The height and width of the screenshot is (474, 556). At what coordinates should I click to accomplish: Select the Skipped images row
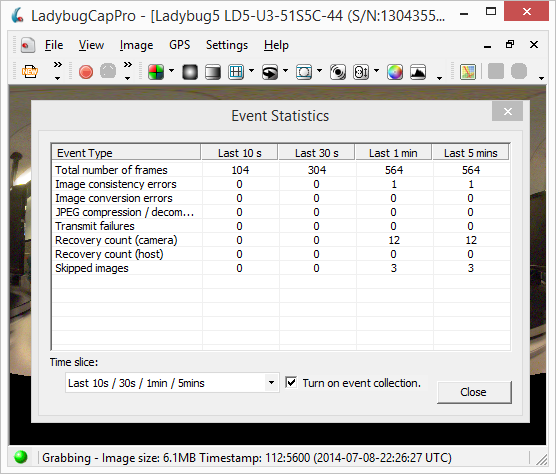281,268
